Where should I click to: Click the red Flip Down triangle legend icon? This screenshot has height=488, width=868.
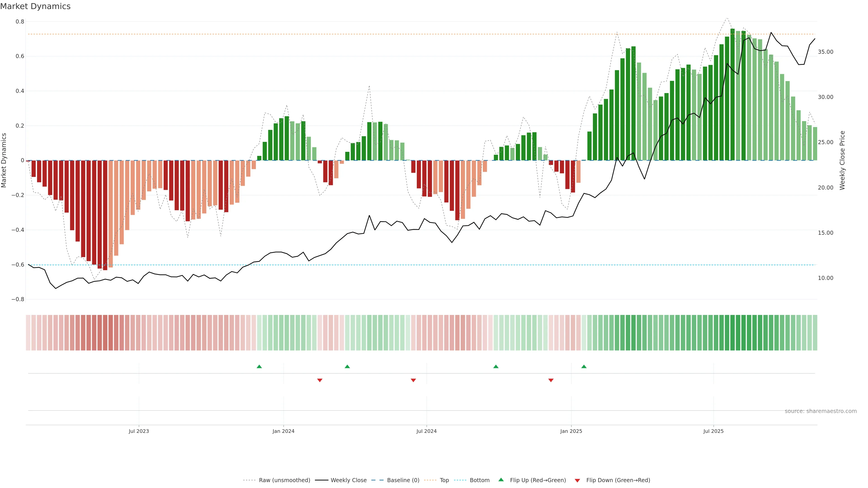coord(577,480)
